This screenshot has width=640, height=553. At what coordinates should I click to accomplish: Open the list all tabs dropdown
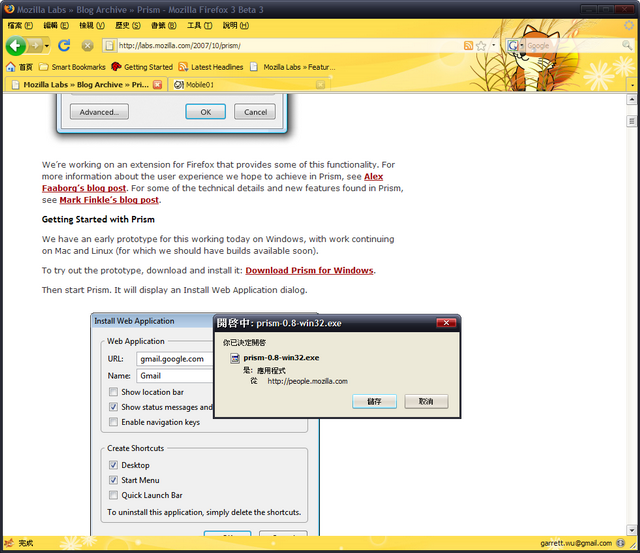(x=632, y=85)
